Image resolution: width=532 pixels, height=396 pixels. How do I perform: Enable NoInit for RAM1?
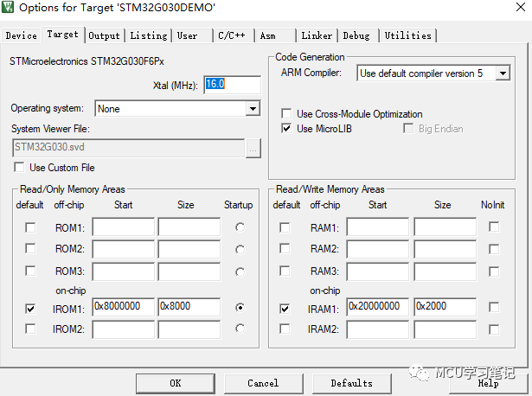[494, 227]
